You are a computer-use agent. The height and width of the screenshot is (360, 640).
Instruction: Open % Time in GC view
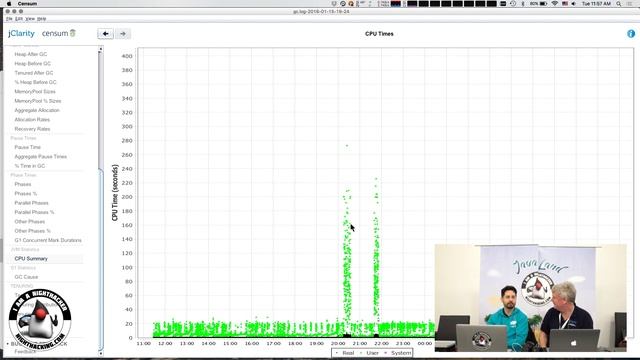(x=30, y=166)
